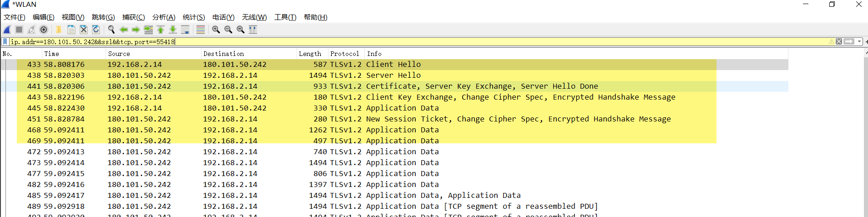Go to previous packet in history

pos(123,30)
